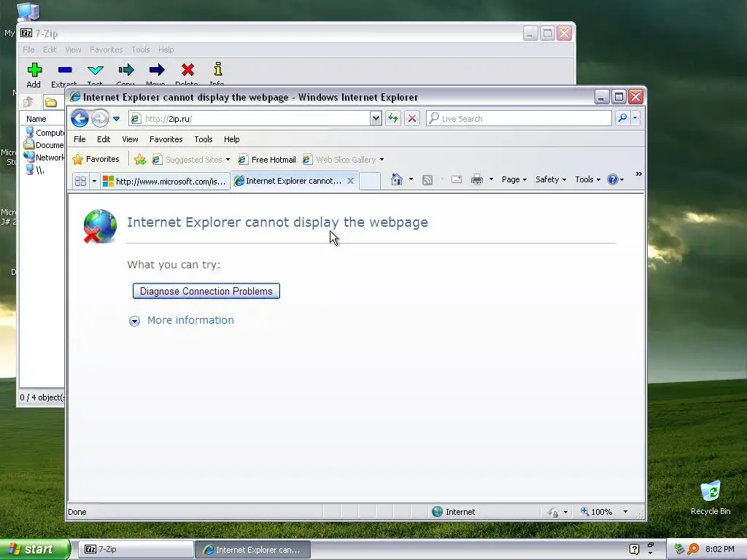
Task: Click the Info icon in 7-Zip toolbar
Action: (217, 69)
